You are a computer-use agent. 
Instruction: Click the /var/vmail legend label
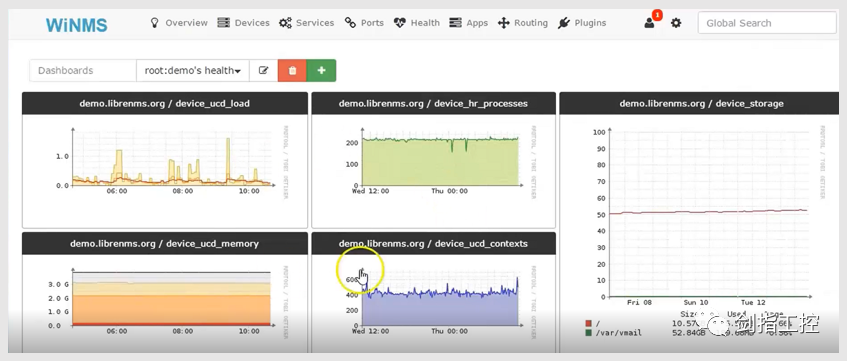point(619,333)
